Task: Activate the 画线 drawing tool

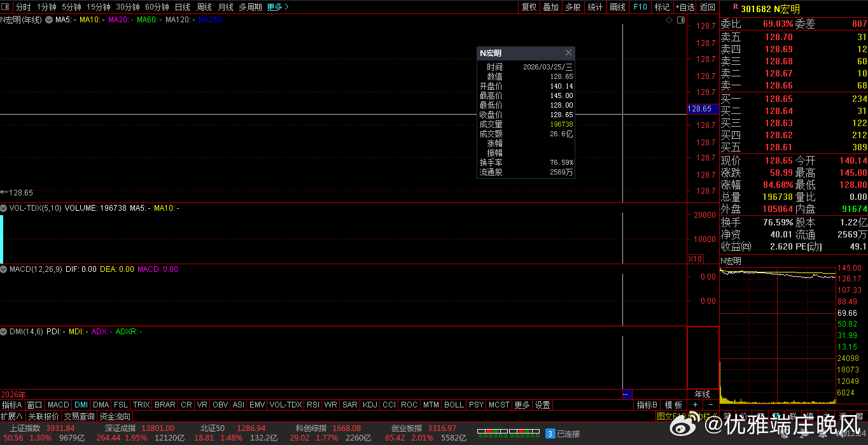Action: (617, 7)
